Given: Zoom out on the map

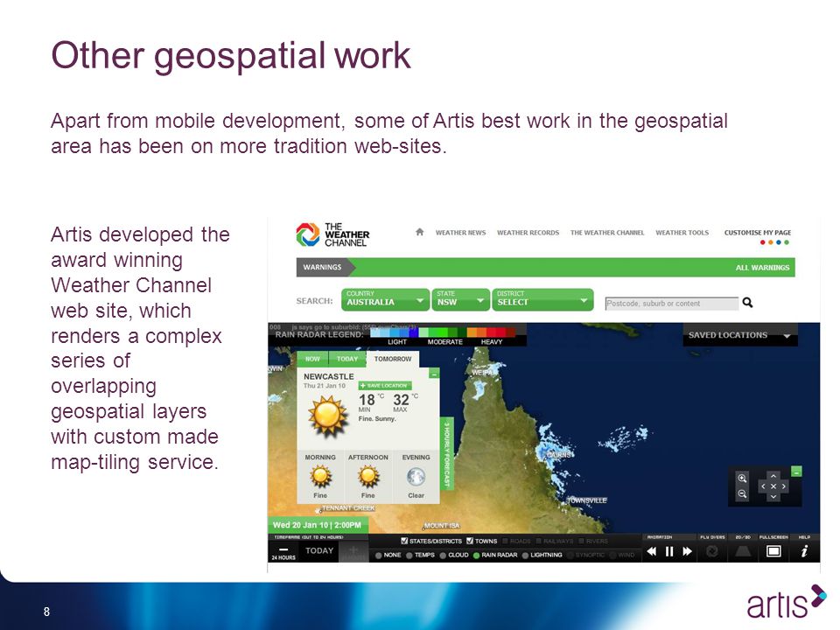Looking at the screenshot, I should pyautogui.click(x=742, y=493).
